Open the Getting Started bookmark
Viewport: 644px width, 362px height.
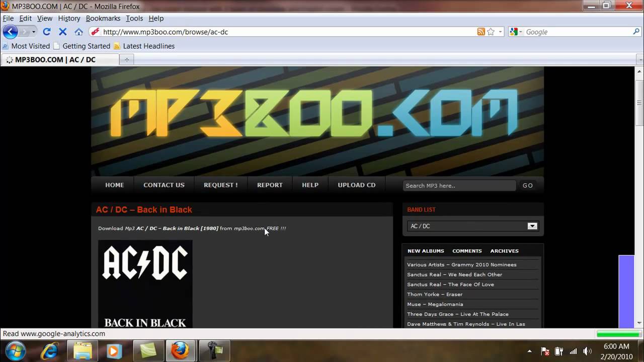point(82,46)
